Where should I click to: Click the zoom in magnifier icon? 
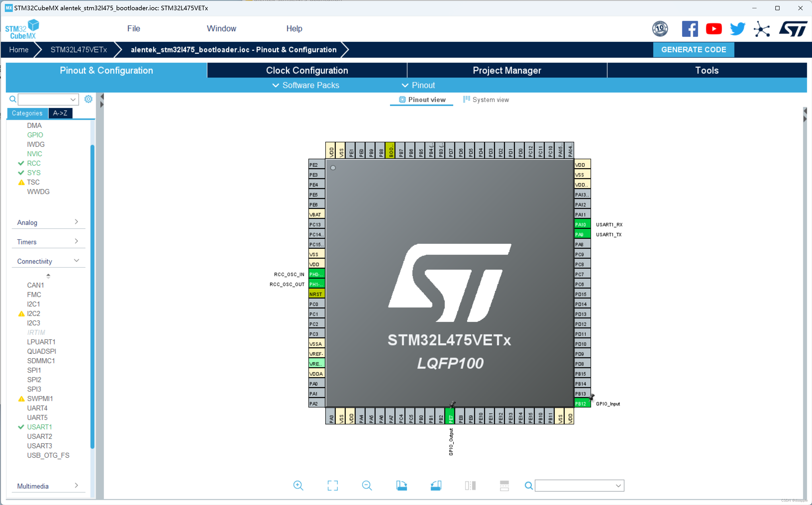coord(298,485)
